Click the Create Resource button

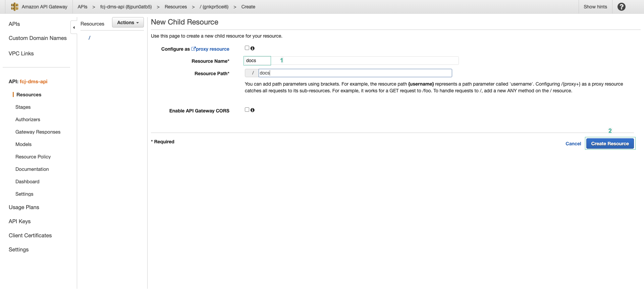coord(610,144)
